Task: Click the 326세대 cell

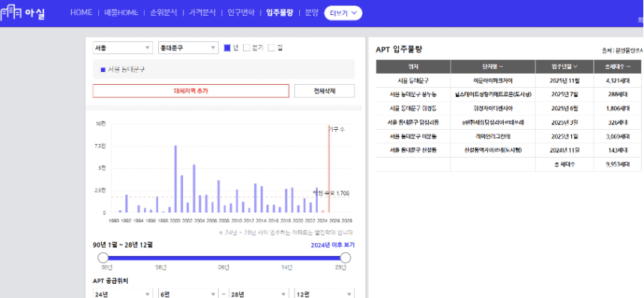Action: [x=617, y=122]
